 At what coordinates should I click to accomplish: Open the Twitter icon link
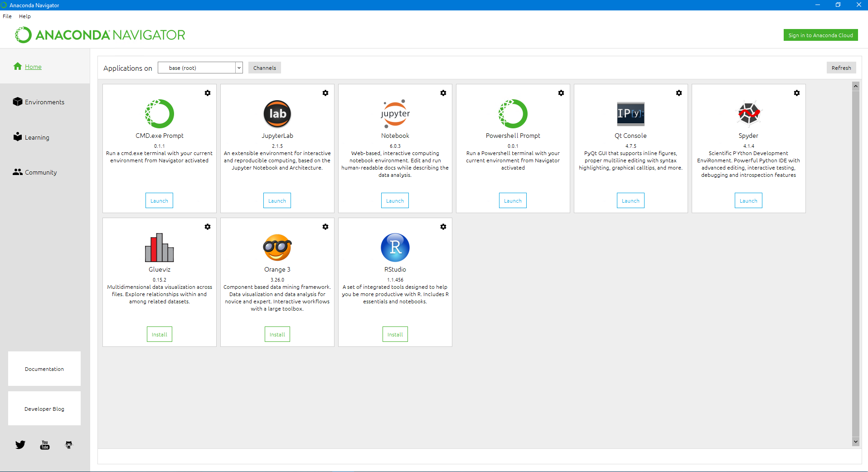(20, 445)
